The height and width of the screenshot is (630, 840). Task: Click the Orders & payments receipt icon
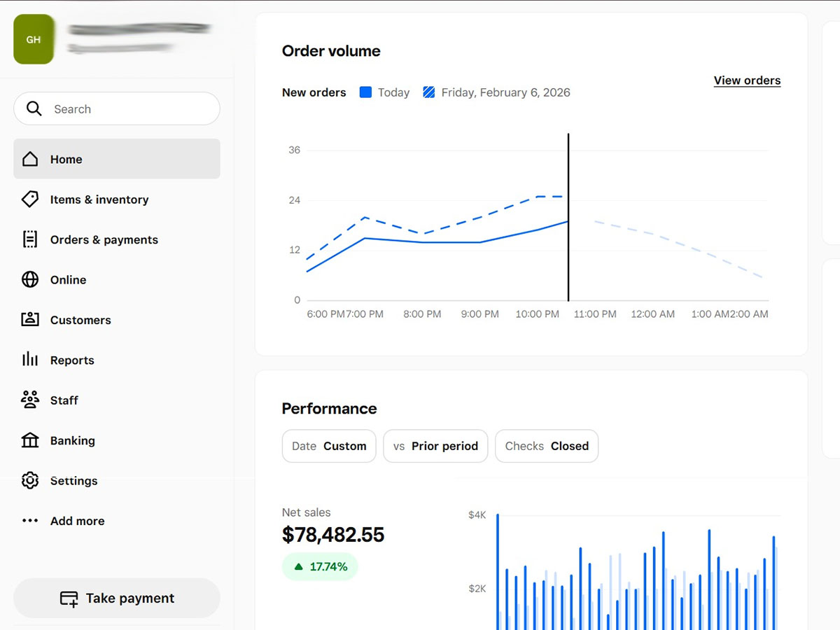[30, 239]
